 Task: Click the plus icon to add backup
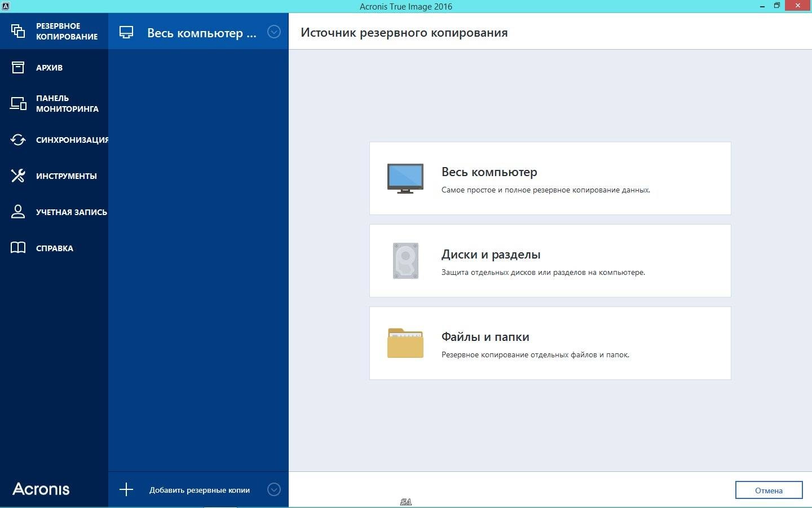tap(126, 489)
